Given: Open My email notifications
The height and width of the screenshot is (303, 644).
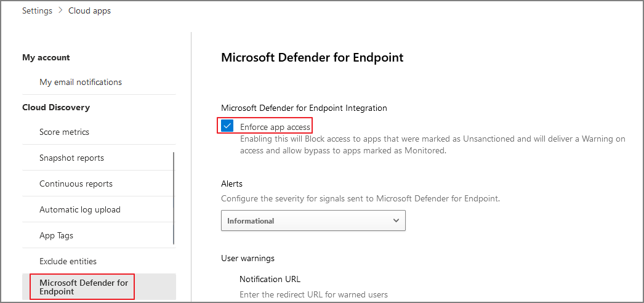Looking at the screenshot, I should [x=81, y=82].
